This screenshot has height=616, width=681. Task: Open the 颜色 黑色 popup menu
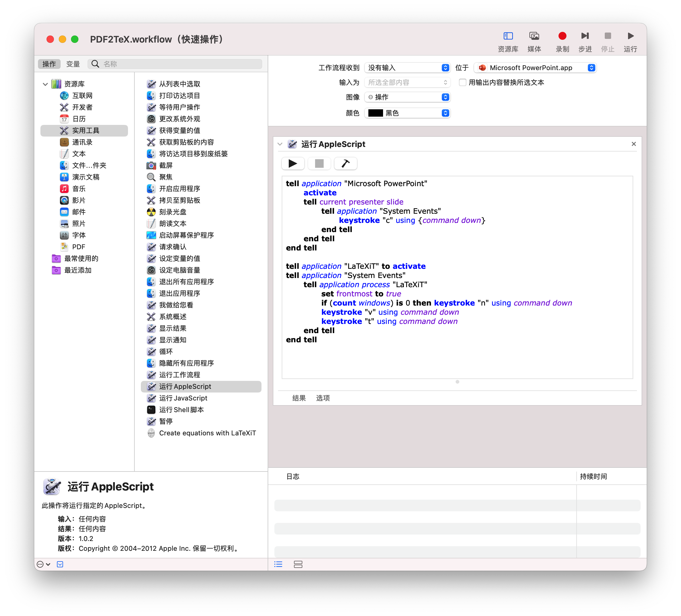tap(407, 113)
